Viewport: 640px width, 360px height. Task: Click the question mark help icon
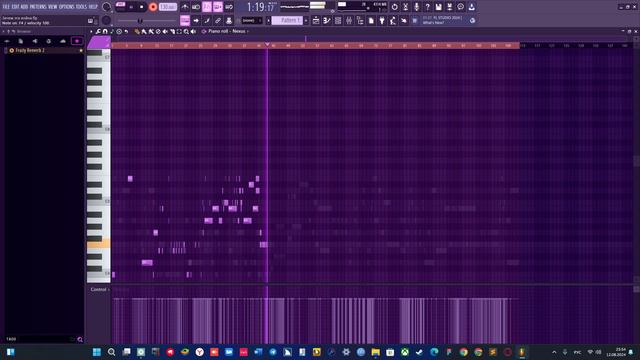pos(427,7)
